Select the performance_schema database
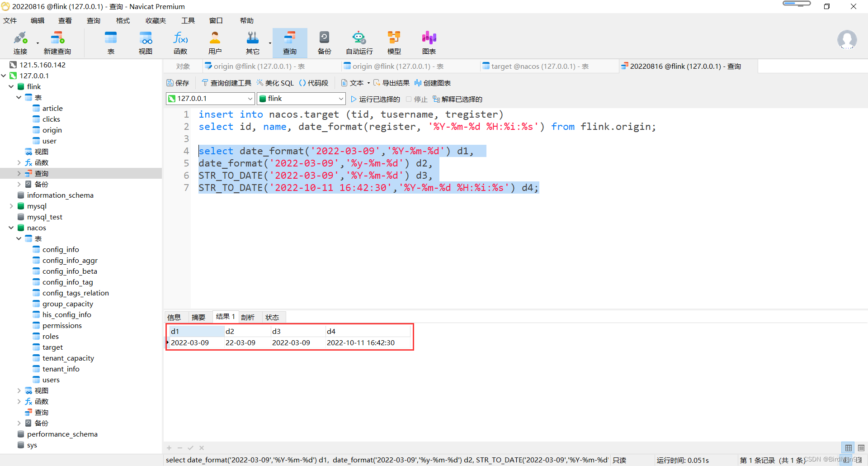Image resolution: width=868 pixels, height=466 pixels. [62, 434]
